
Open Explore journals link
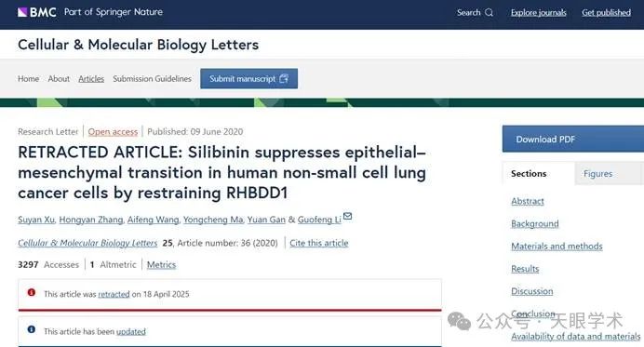coord(539,13)
